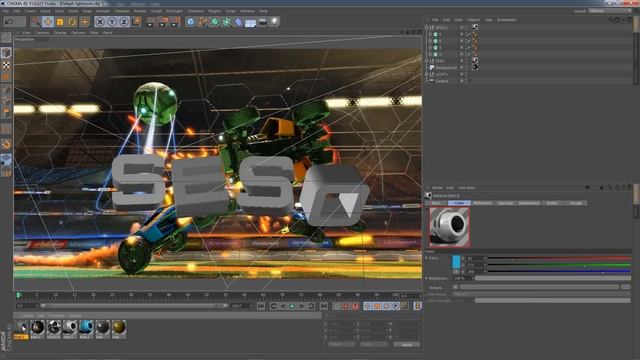Screen dimensions: 640x360
Task: Click the Render to Picture Viewer icon
Action: (163, 22)
